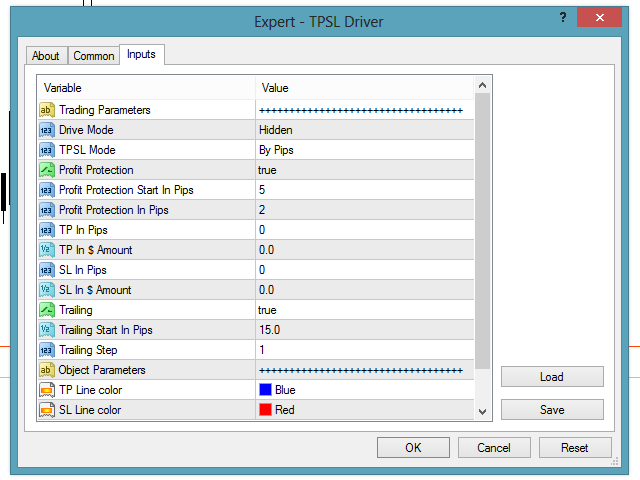
Task: Click the Load button
Action: [x=552, y=377]
